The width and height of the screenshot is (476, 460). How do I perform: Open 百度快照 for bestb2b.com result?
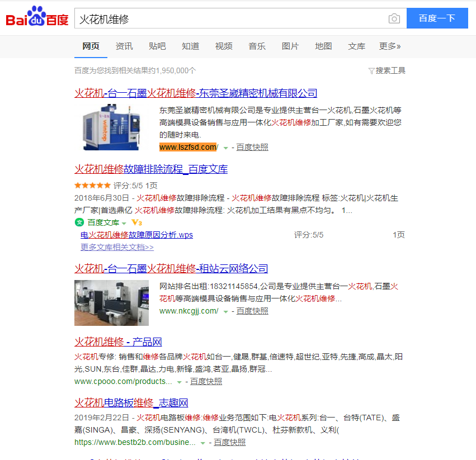229,443
